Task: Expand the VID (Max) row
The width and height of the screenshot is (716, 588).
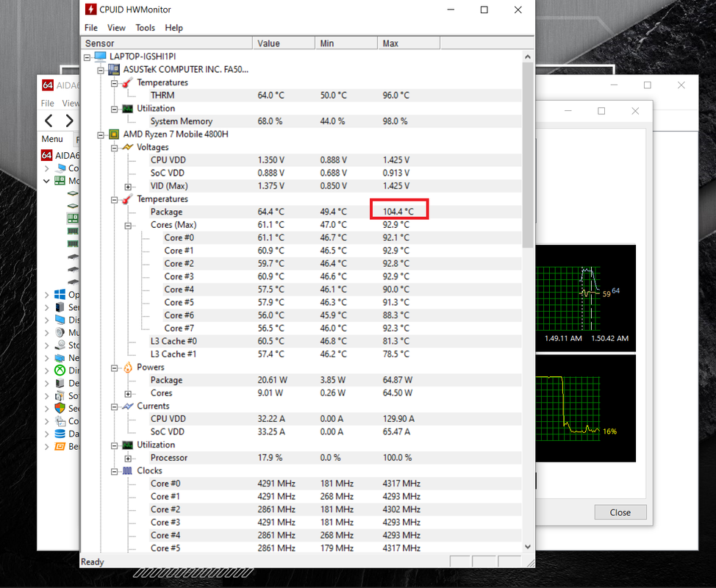Action: click(129, 187)
